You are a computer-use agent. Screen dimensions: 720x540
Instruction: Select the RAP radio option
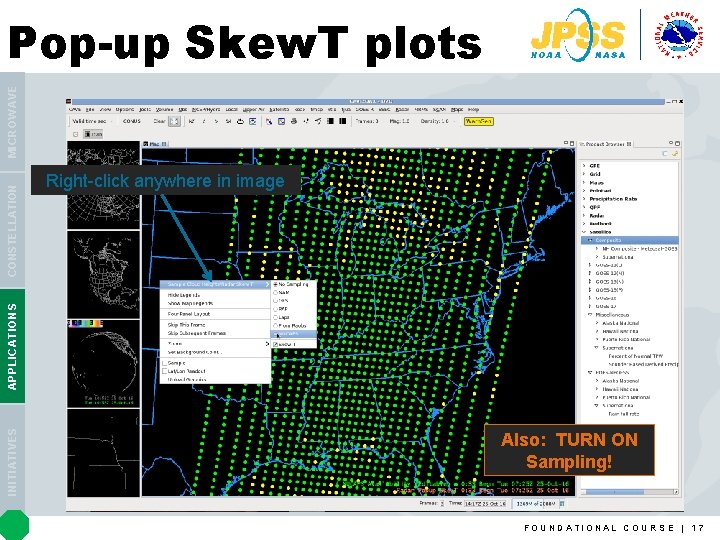coord(281,309)
